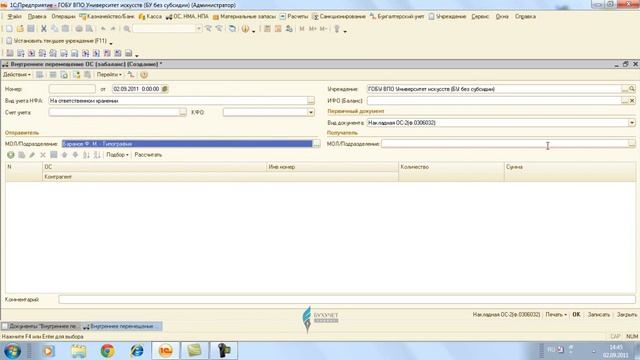Sort descending icon in table toolbar
The height and width of the screenshot is (360, 640).
pyautogui.click(x=97, y=155)
